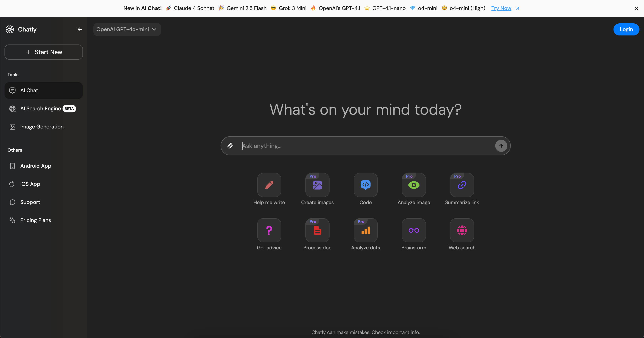Click the Start New button
Viewport: 644px width, 338px height.
43,52
